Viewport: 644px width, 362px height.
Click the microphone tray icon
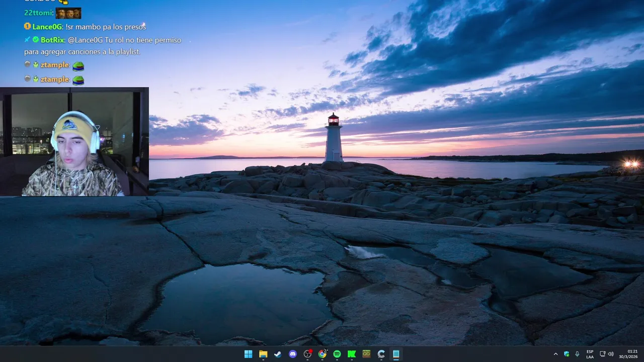pyautogui.click(x=577, y=354)
